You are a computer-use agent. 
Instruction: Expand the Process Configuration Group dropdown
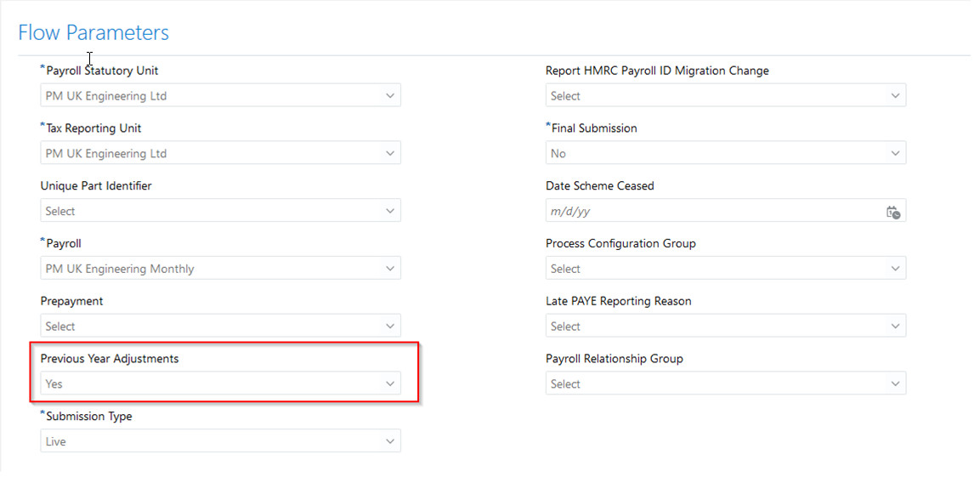click(725, 269)
